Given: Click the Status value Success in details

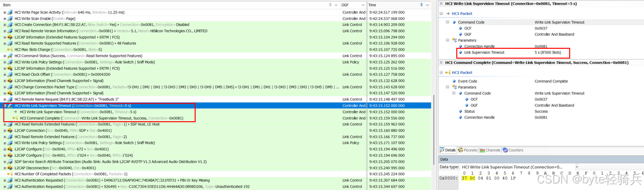Looking at the screenshot, I should click(542, 112).
